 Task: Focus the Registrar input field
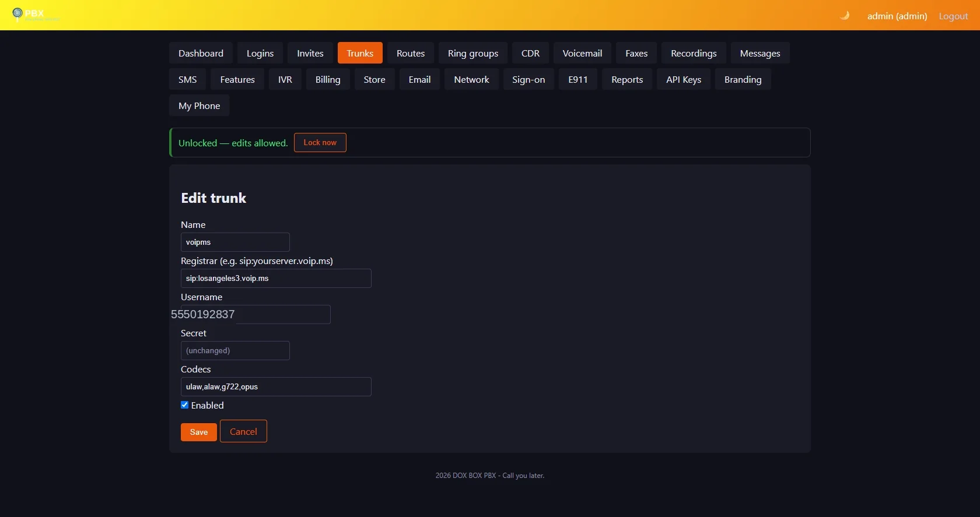click(276, 278)
